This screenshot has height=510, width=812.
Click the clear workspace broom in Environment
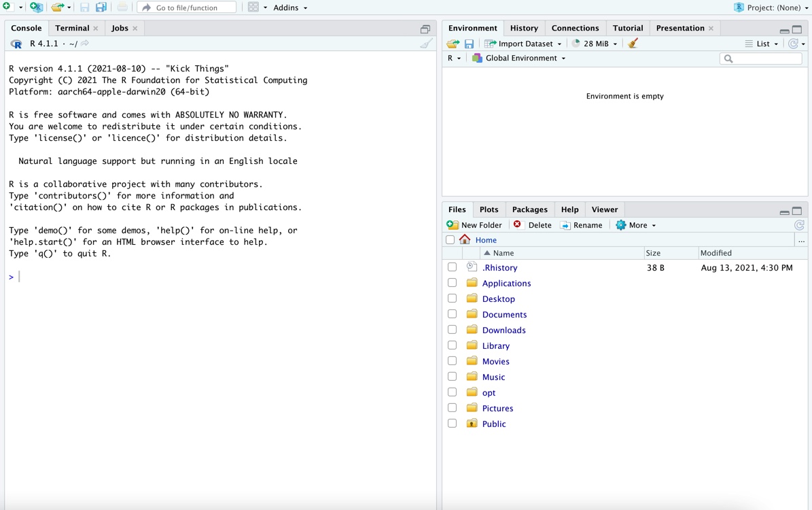click(x=633, y=44)
